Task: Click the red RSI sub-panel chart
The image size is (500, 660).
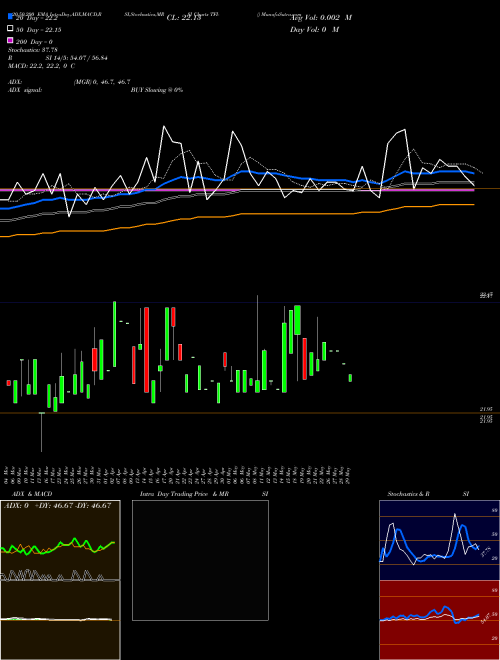Action: pos(439,620)
